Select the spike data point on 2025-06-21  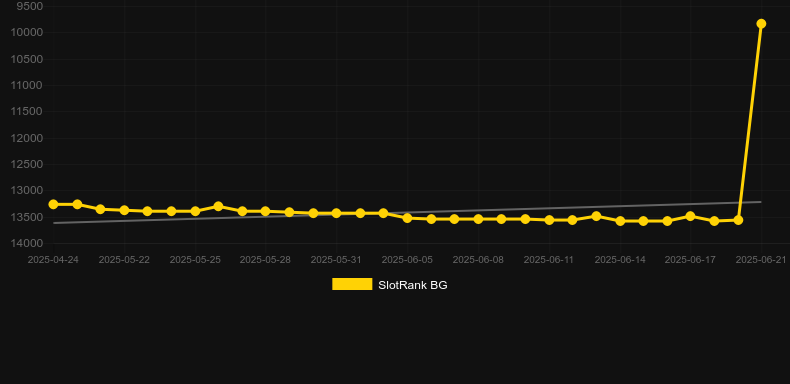click(x=761, y=24)
